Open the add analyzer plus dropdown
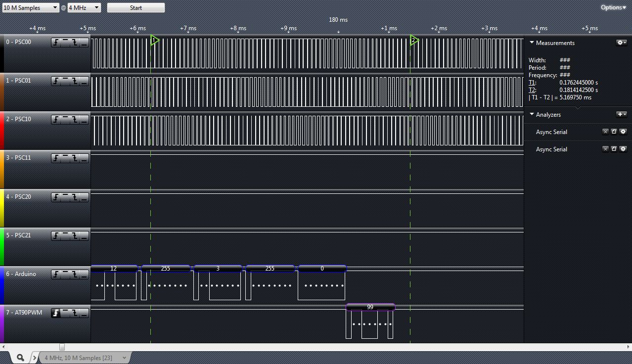The image size is (632, 364). point(621,114)
